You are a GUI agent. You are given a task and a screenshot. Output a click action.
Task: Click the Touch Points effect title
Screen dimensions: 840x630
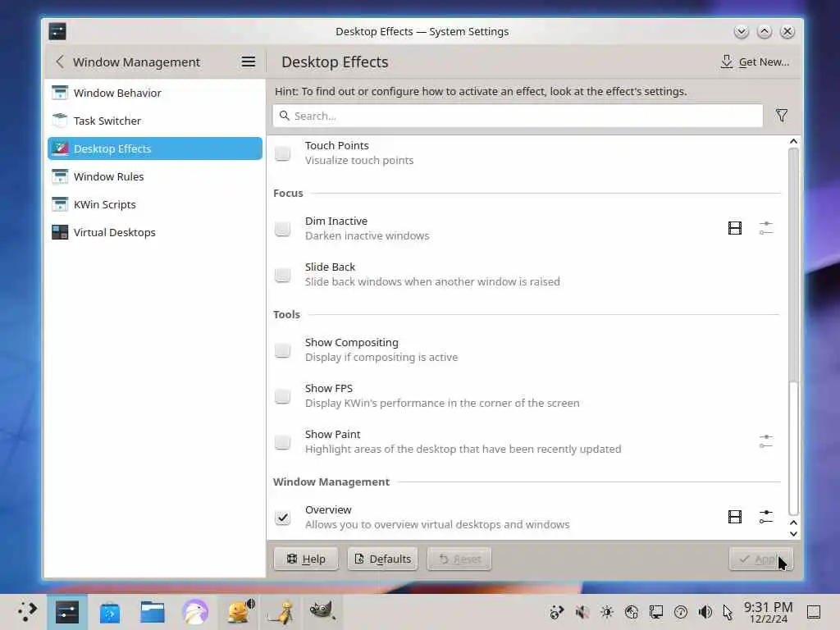(336, 145)
